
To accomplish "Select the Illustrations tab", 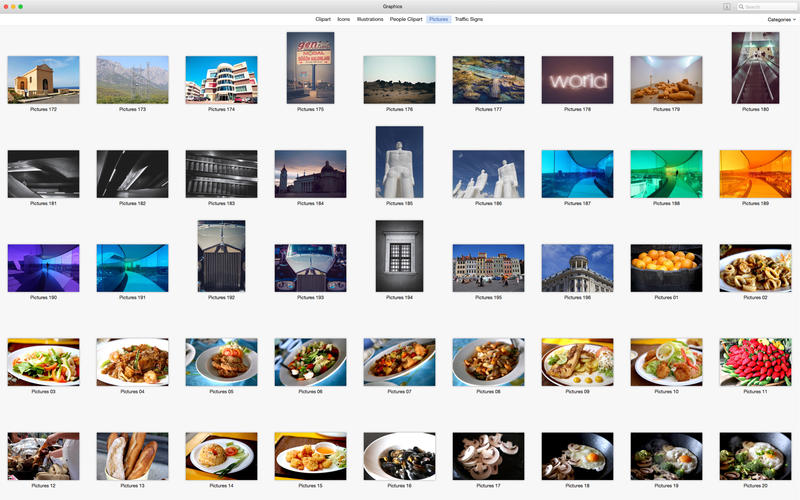I will 370,19.
